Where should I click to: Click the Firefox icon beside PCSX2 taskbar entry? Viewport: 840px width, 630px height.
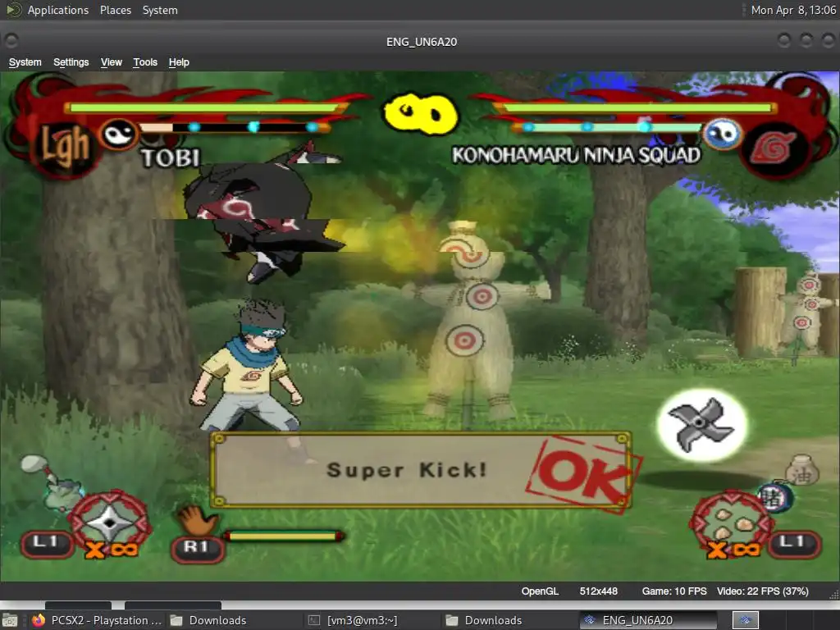(38, 620)
